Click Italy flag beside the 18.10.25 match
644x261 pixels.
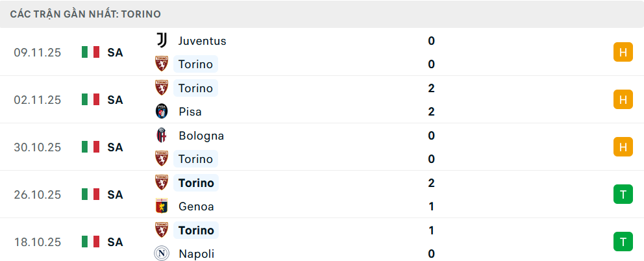pos(90,242)
